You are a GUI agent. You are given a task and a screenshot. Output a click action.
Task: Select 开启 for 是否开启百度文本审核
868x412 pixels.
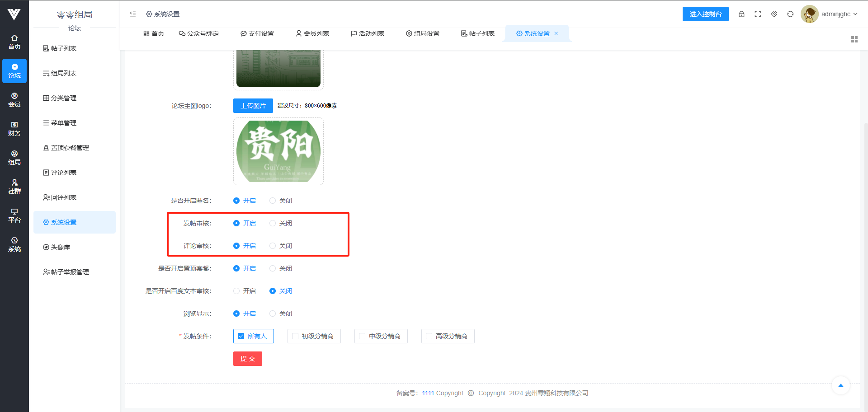pyautogui.click(x=236, y=291)
